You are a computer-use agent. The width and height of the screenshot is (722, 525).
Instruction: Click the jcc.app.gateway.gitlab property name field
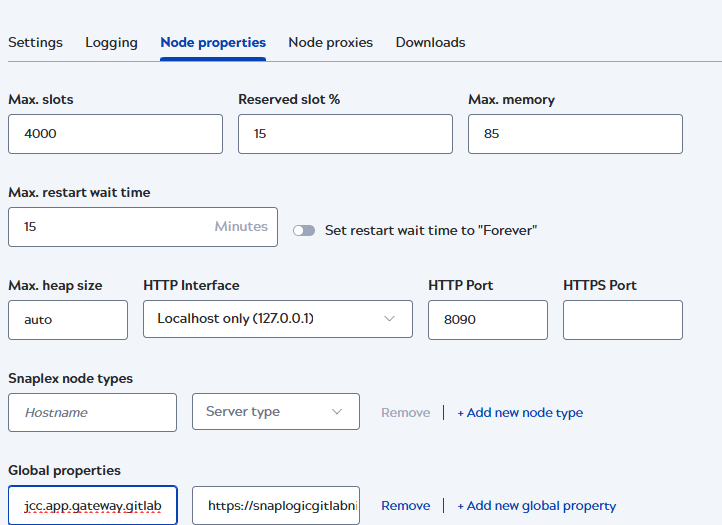(93, 505)
